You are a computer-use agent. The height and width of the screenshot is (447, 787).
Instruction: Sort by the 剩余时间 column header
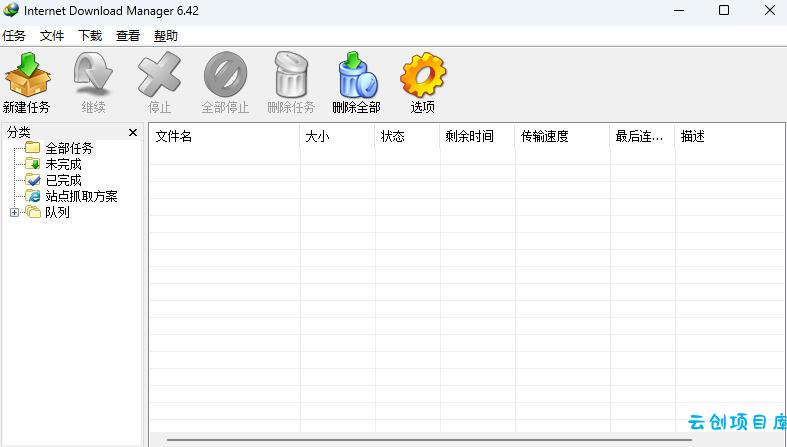(478, 136)
